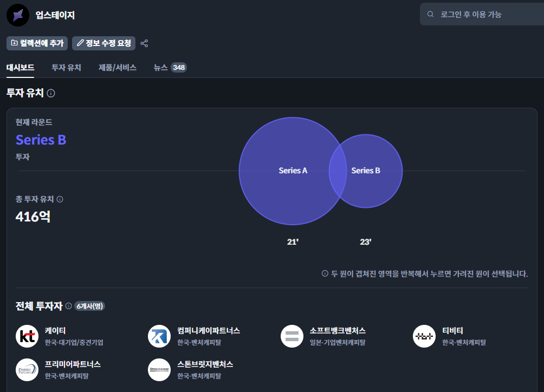Click the 현재 라운드 label
544x392 pixels.
34,122
